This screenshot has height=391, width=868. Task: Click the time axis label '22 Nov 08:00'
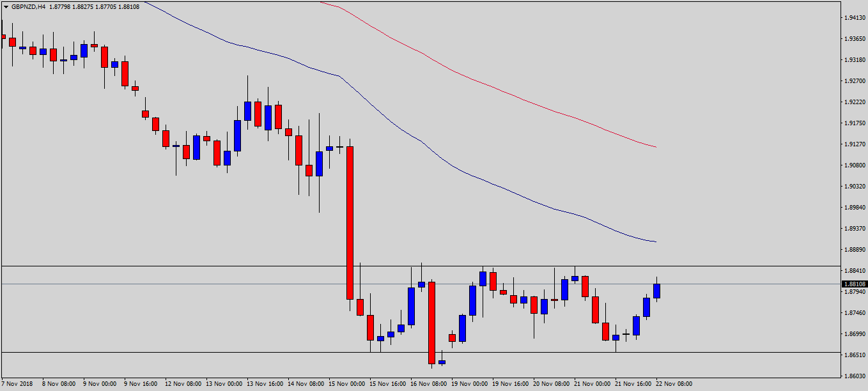pos(674,385)
